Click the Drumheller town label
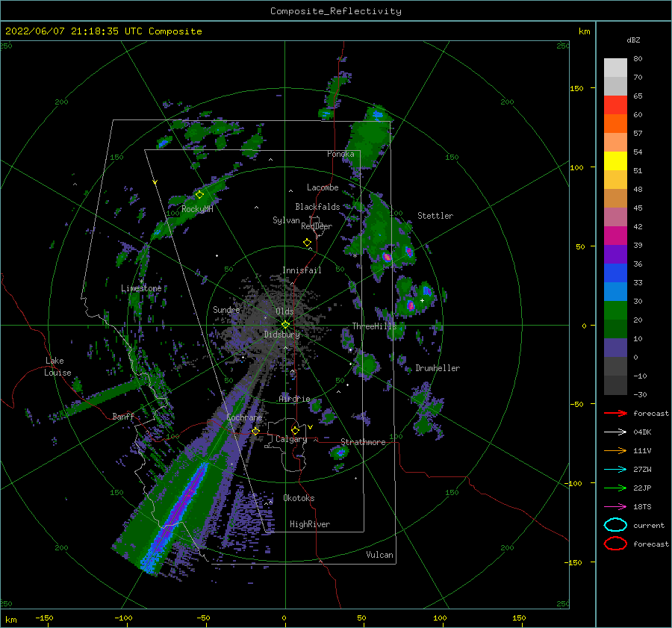Screen dimensions: 672x628 pos(438,368)
